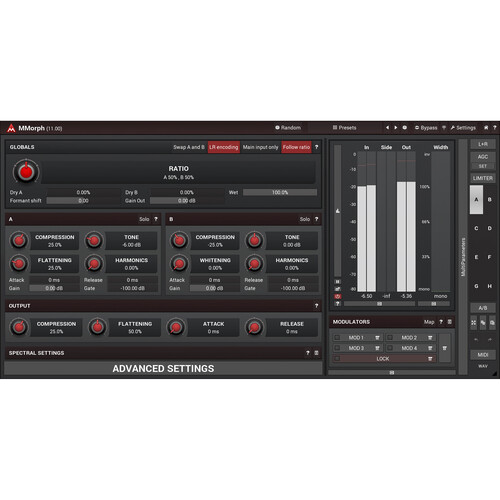Open Globals section help icon
500x500 pixels.
coord(316,147)
